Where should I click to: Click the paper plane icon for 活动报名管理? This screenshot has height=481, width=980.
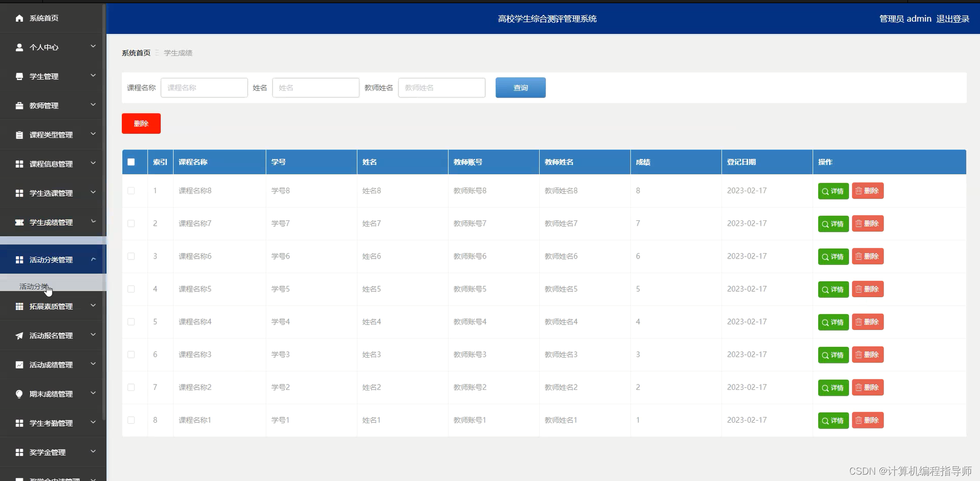point(20,335)
